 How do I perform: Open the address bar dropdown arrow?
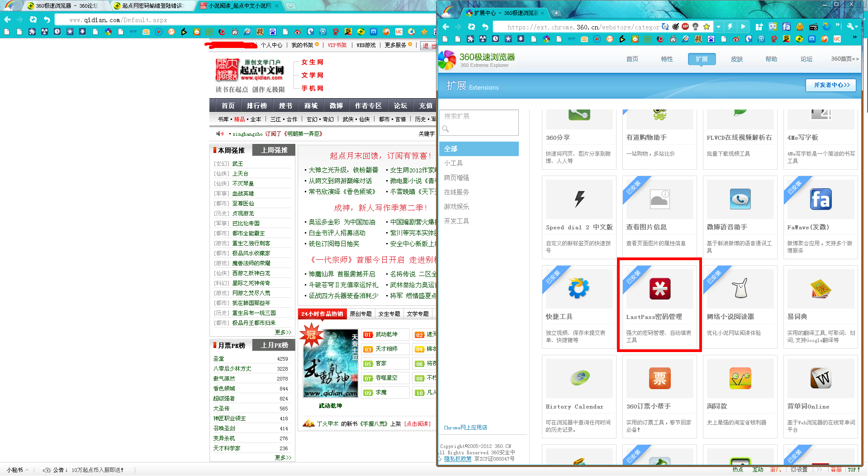[x=718, y=27]
